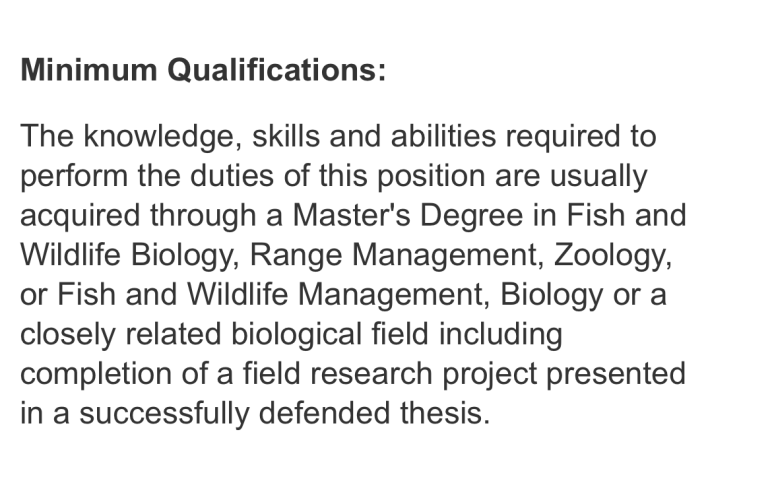Viewport: 772px width, 500px height.
Task: Click the word 'presented'
Action: pos(616,374)
